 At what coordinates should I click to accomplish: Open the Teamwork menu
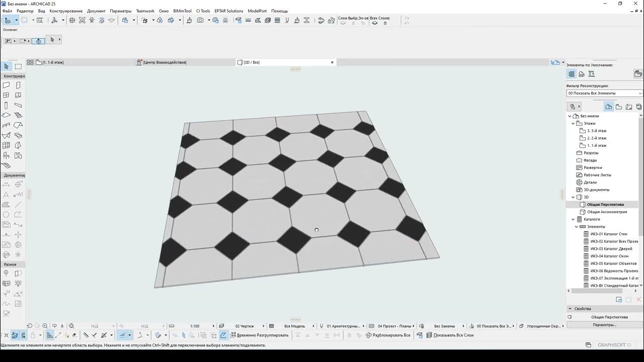coord(145,11)
